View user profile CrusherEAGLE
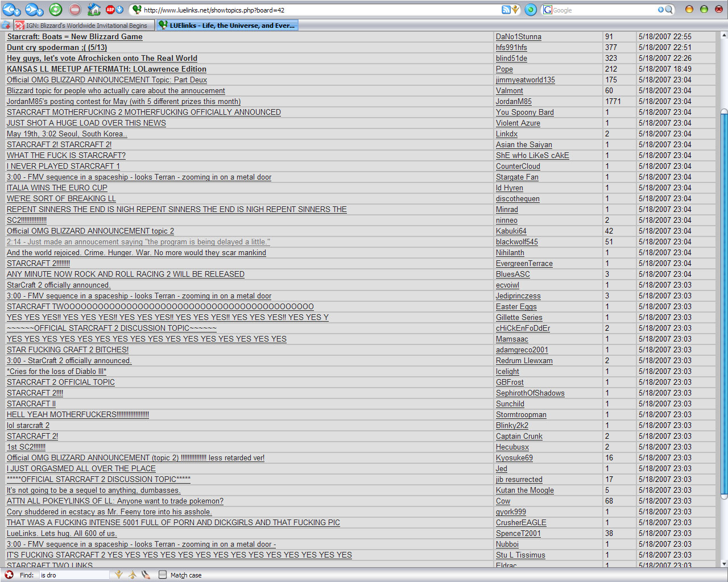728x582 pixels. [521, 522]
